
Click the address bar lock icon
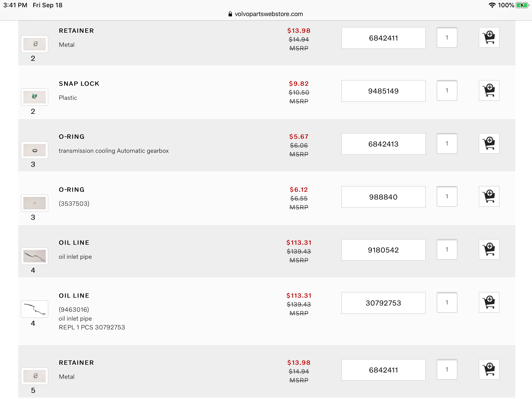(230, 14)
